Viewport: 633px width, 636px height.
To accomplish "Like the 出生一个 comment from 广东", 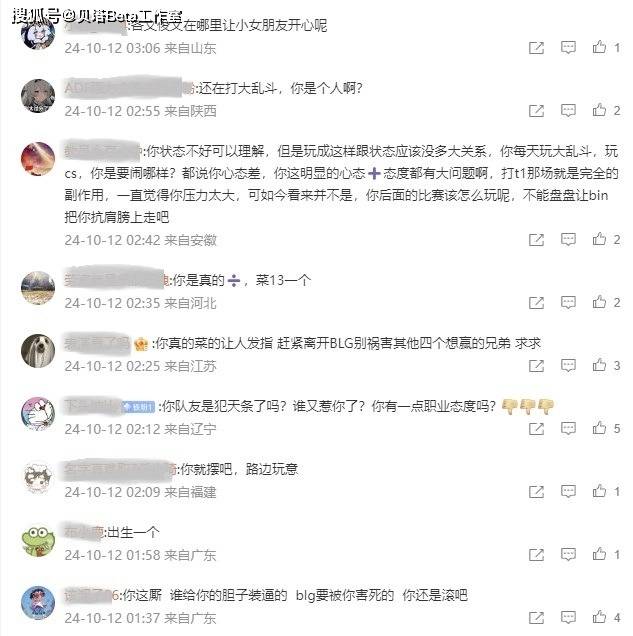I will coord(599,554).
